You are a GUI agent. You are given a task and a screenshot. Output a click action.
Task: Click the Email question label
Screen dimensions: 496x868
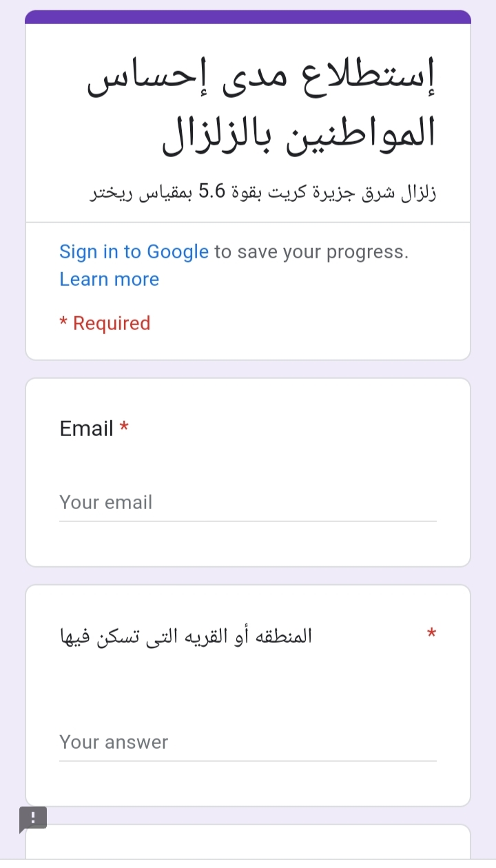[x=86, y=428]
